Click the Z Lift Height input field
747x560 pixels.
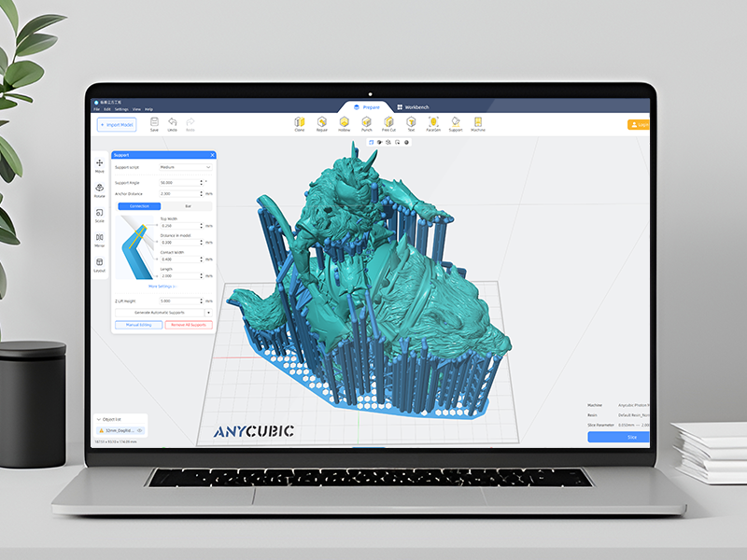[x=179, y=301]
